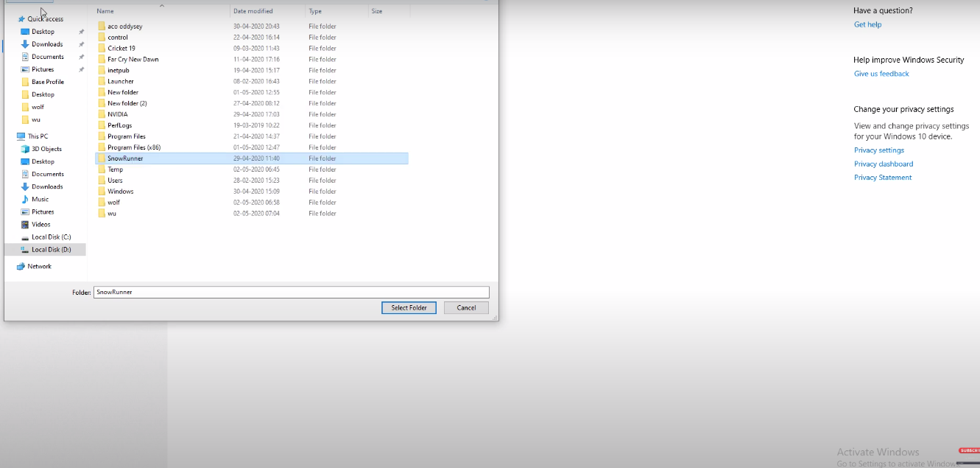Select the wolf folder under Quick access
The width and height of the screenshot is (980, 468).
38,107
